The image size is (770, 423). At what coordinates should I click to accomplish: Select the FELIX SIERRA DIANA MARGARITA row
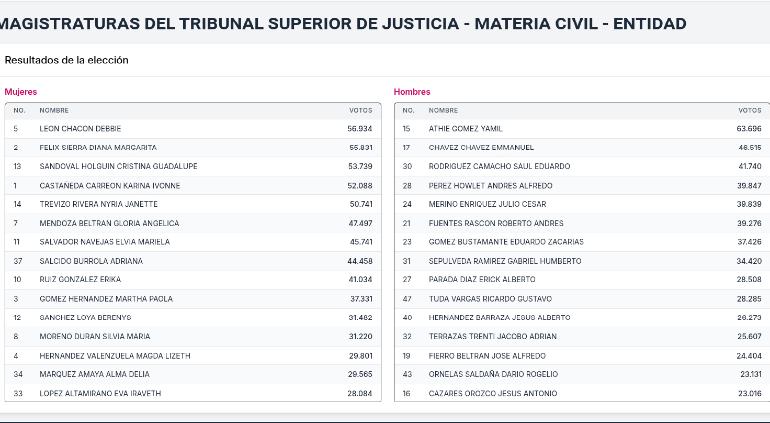point(193,147)
